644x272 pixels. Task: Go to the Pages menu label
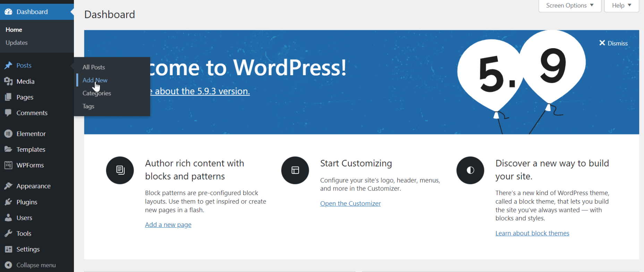coord(25,97)
